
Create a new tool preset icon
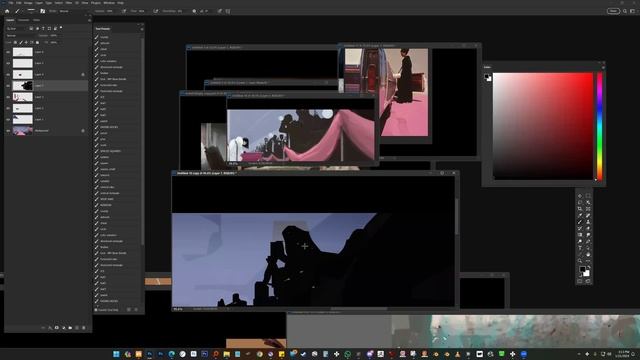pos(129,310)
